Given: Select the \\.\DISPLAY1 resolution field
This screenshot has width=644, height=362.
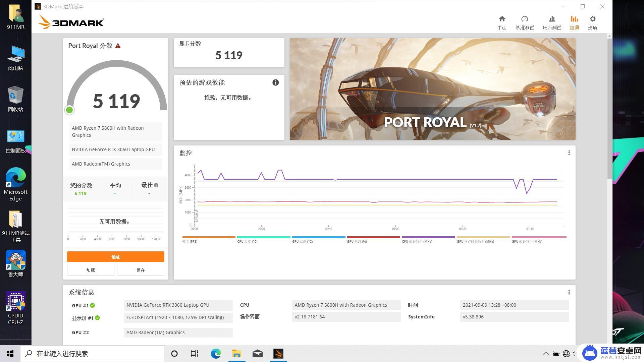Looking at the screenshot, I should click(178, 318).
